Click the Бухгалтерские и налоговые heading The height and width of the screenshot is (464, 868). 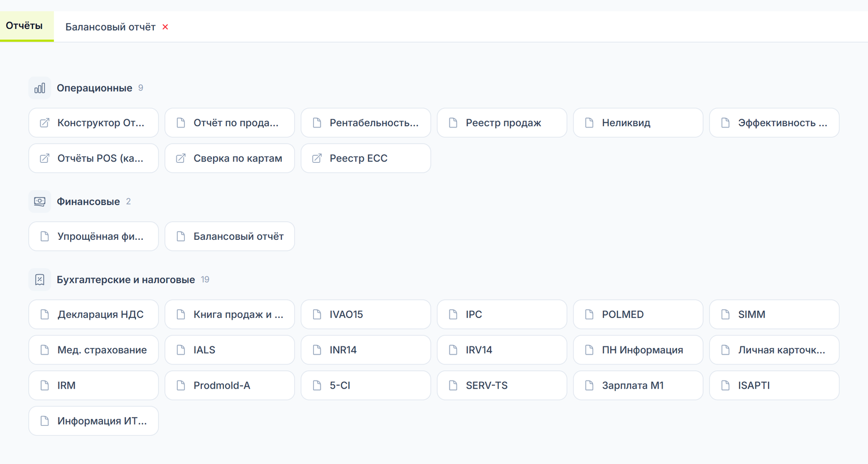tap(126, 280)
